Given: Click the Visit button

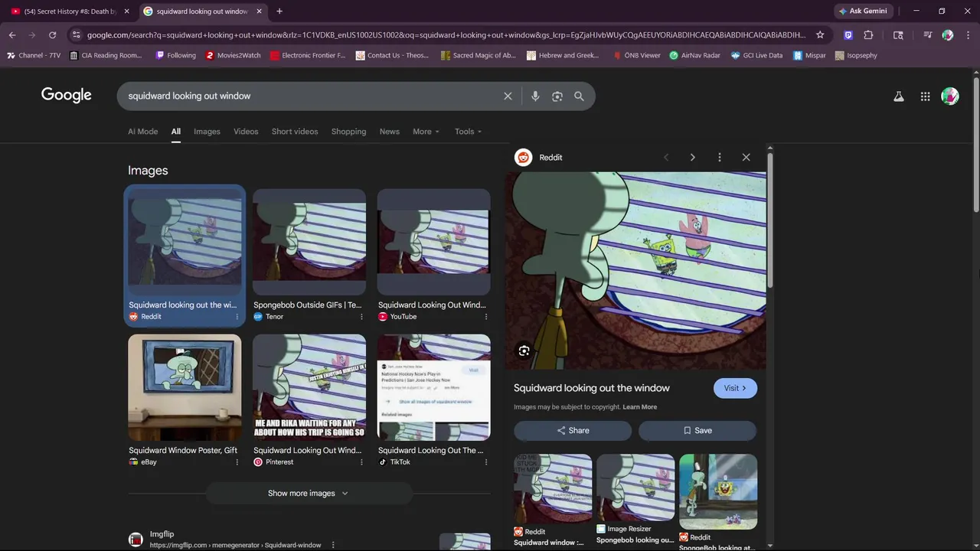Looking at the screenshot, I should tap(735, 388).
